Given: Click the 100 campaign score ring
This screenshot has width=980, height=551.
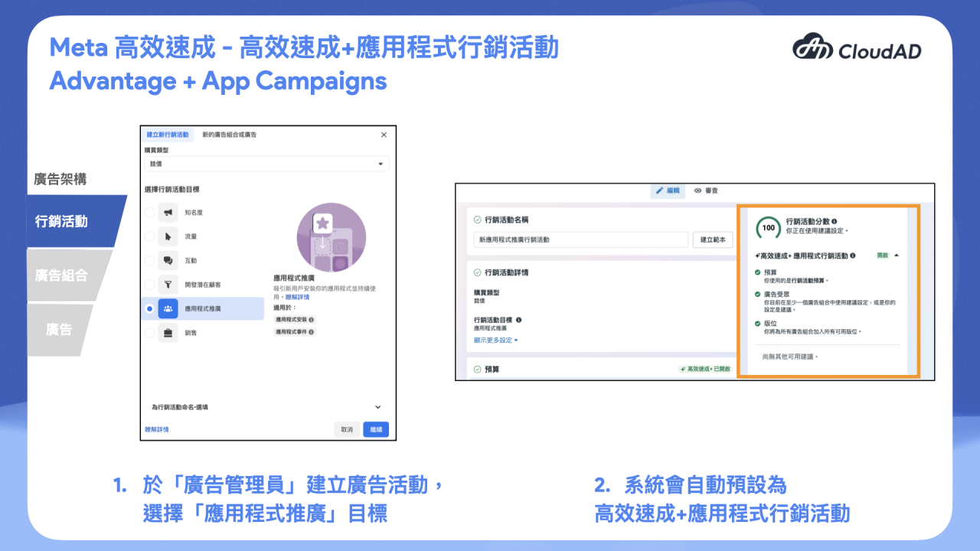Looking at the screenshot, I should pos(768,227).
